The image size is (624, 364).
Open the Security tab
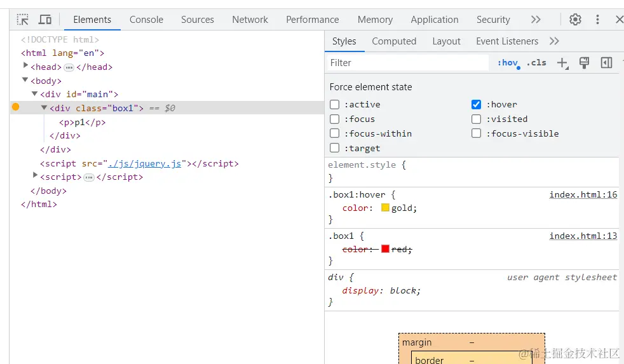tap(493, 20)
